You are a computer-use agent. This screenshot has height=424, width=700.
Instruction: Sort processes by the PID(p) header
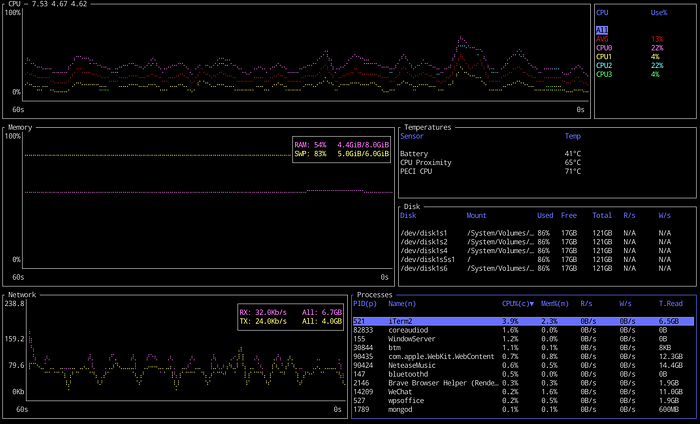point(365,304)
